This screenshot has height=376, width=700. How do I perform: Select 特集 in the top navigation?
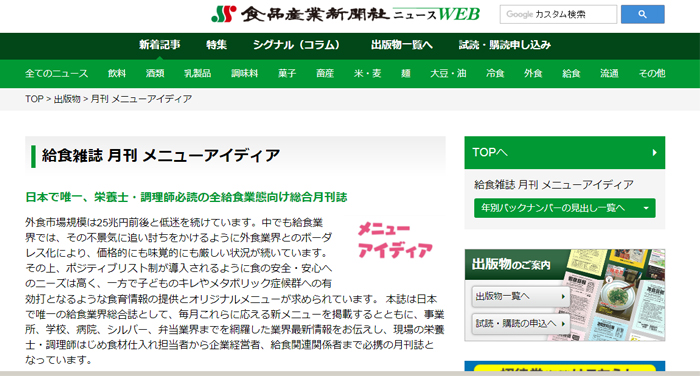tap(217, 45)
